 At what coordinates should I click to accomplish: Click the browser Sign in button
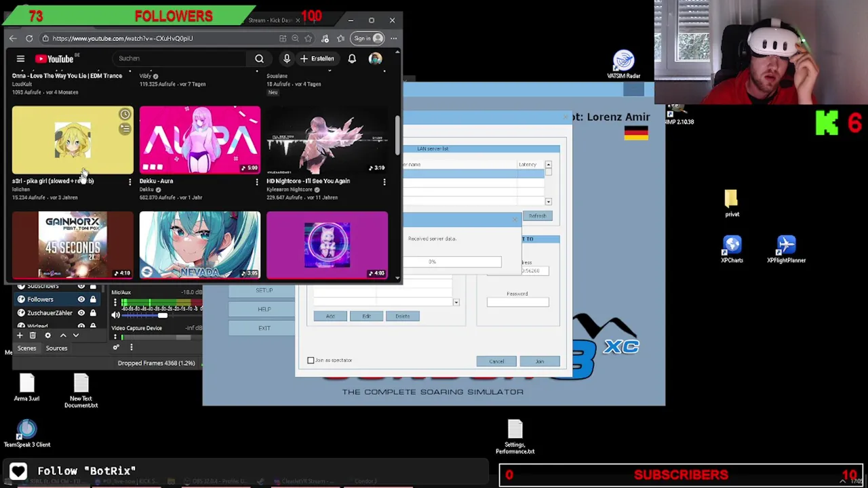368,39
